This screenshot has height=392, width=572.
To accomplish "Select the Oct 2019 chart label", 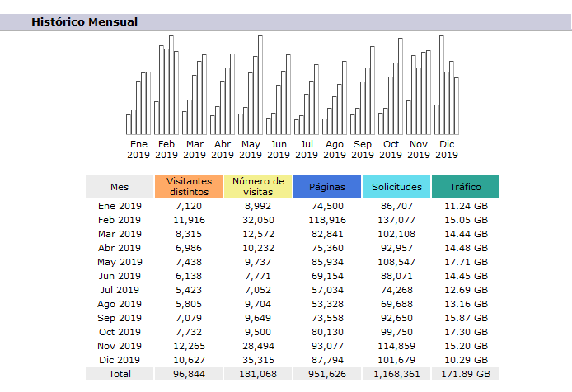I will coord(391,150).
